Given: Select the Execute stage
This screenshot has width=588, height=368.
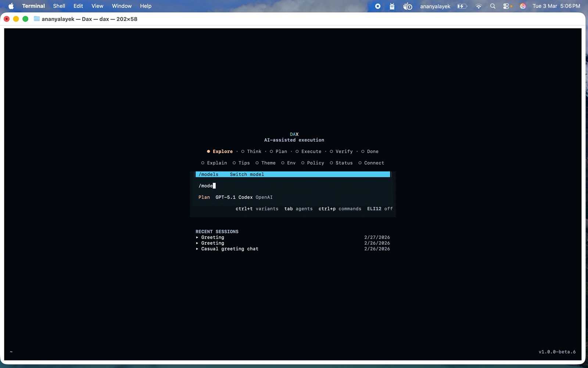Looking at the screenshot, I should [x=308, y=151].
